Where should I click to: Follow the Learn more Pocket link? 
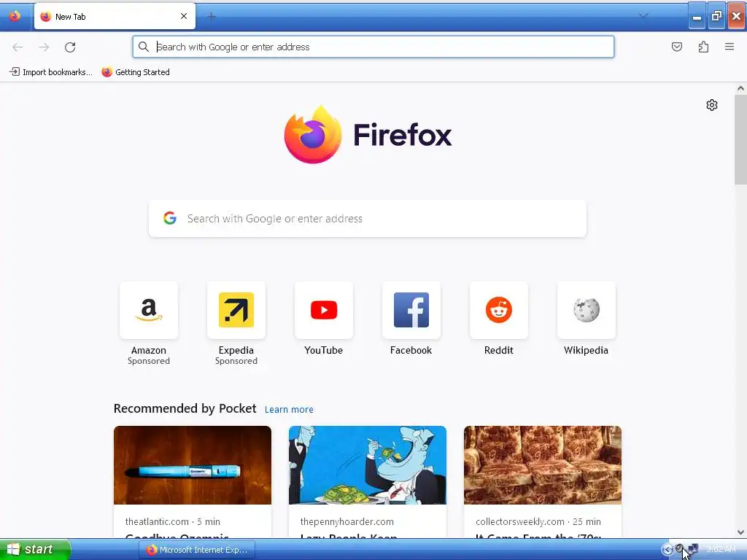(289, 410)
